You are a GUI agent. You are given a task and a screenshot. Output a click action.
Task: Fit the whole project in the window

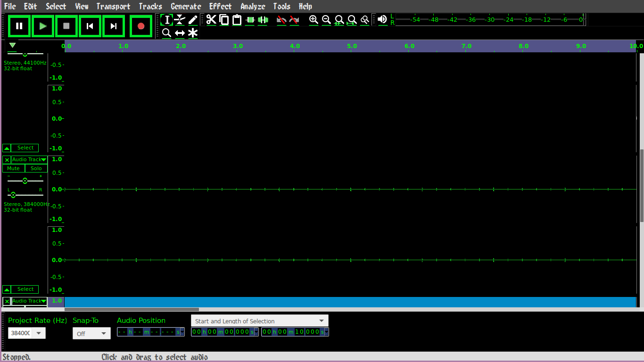click(352, 20)
